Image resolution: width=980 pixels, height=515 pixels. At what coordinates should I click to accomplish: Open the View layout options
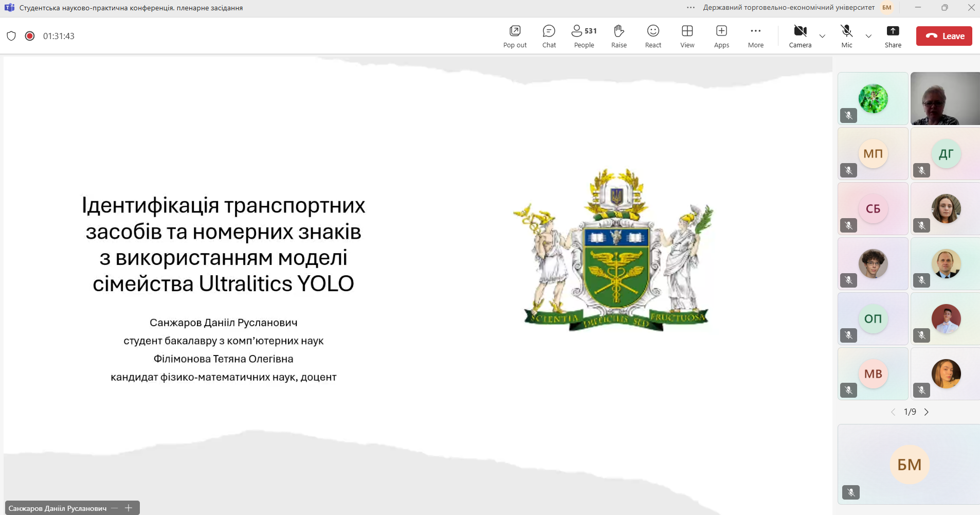[687, 36]
